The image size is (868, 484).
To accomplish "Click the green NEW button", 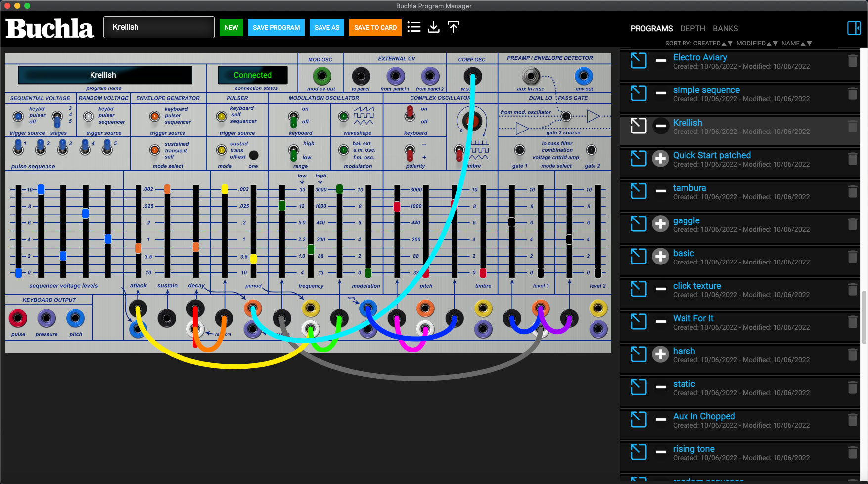I will coord(231,27).
